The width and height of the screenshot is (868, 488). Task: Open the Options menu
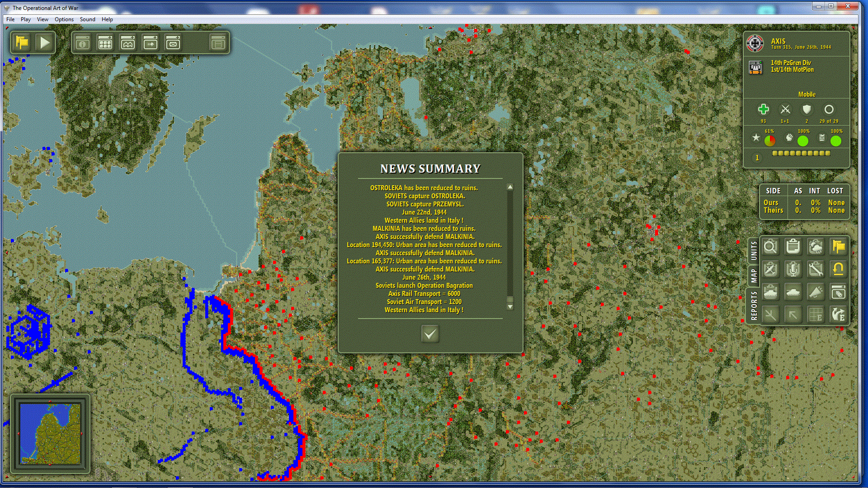click(64, 19)
